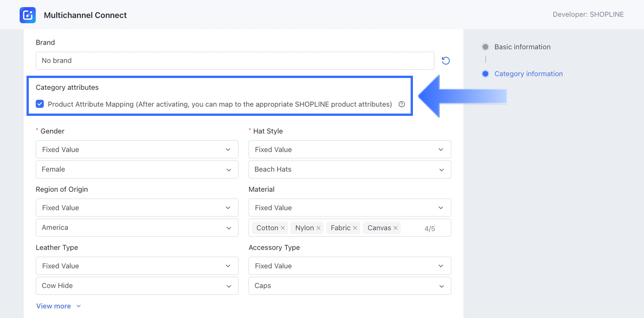Click the Multichannel Connect app logo

[28, 15]
